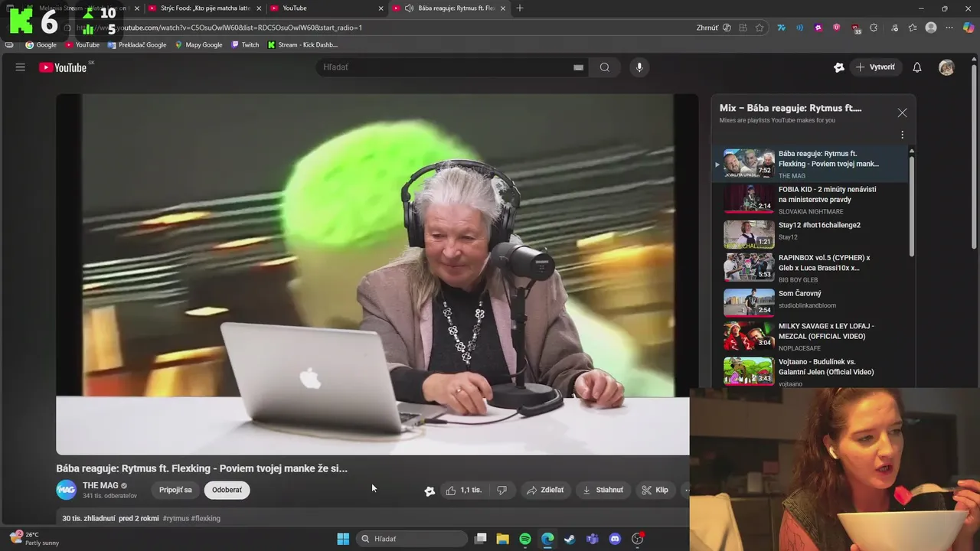This screenshot has height=551, width=980.
Task: Open the favorites list icon
Action: [x=913, y=28]
